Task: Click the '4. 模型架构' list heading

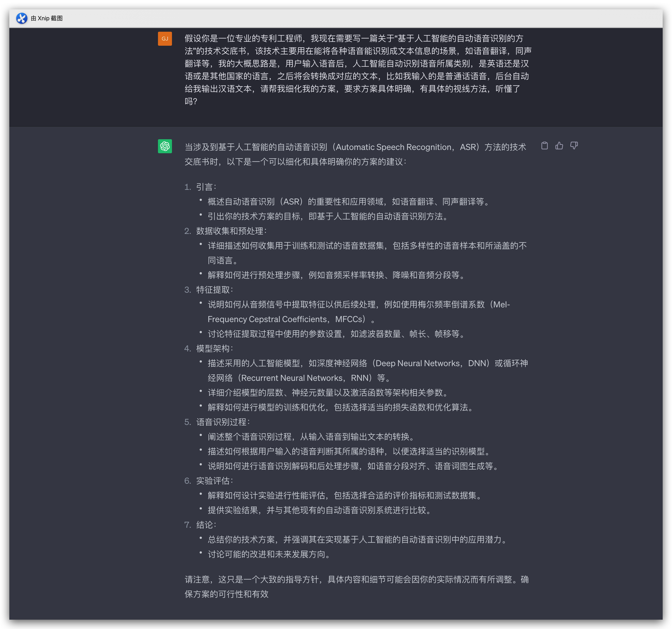Action: click(214, 349)
